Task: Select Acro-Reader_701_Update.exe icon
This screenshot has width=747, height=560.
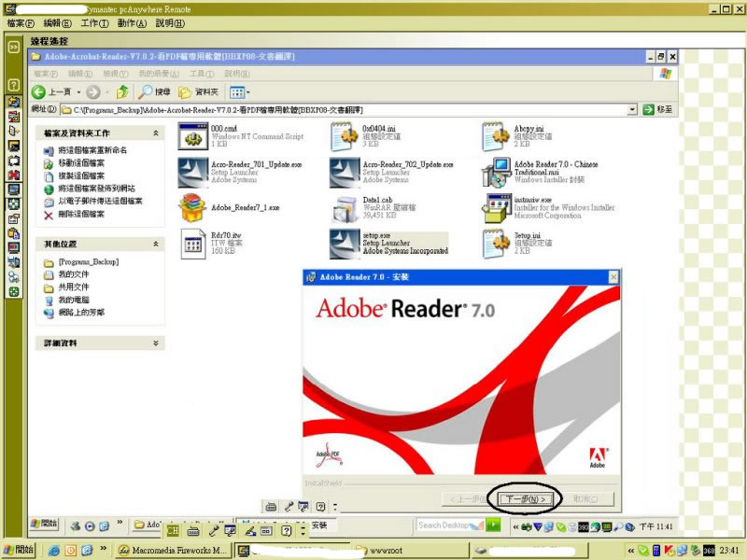Action: coord(193,172)
